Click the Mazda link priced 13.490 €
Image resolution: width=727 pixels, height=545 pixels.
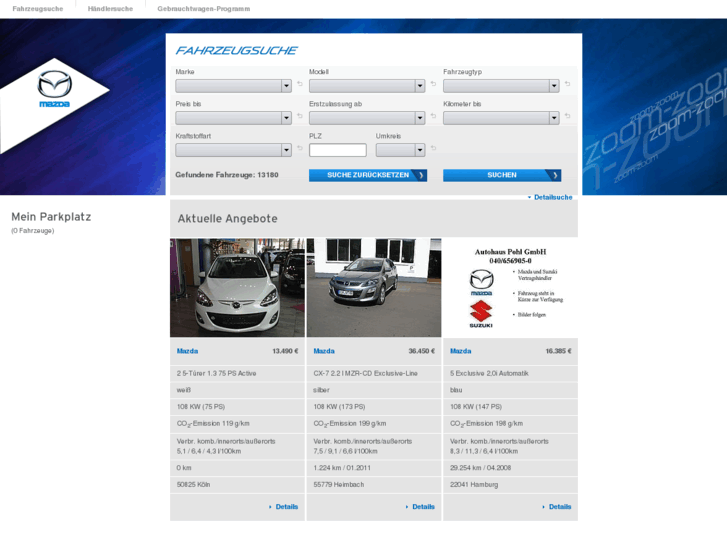pyautogui.click(x=187, y=351)
